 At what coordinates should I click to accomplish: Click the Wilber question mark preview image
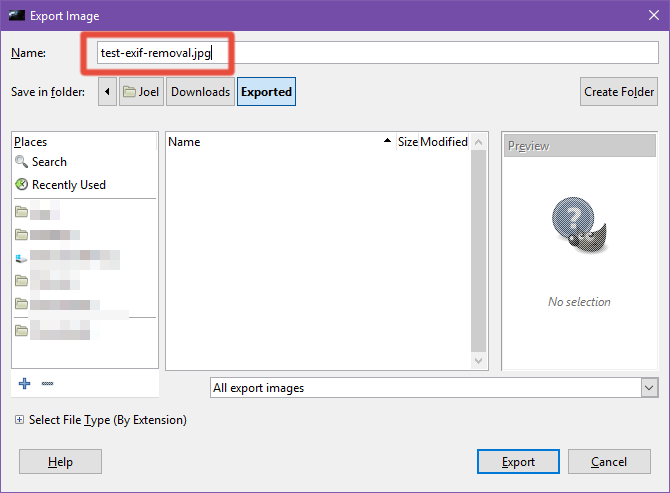(579, 225)
